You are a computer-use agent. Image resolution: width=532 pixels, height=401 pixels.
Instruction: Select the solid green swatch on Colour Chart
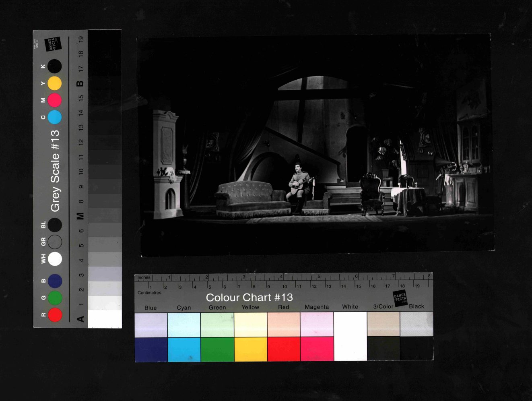(x=217, y=349)
